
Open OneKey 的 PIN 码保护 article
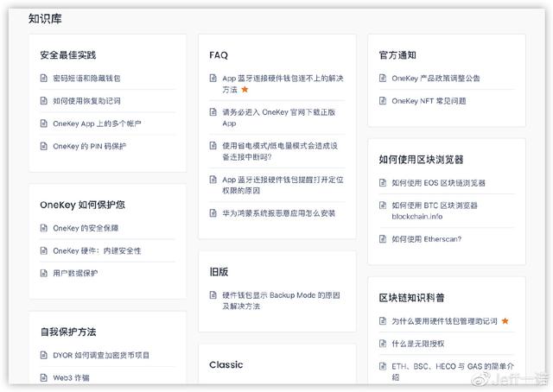89,146
